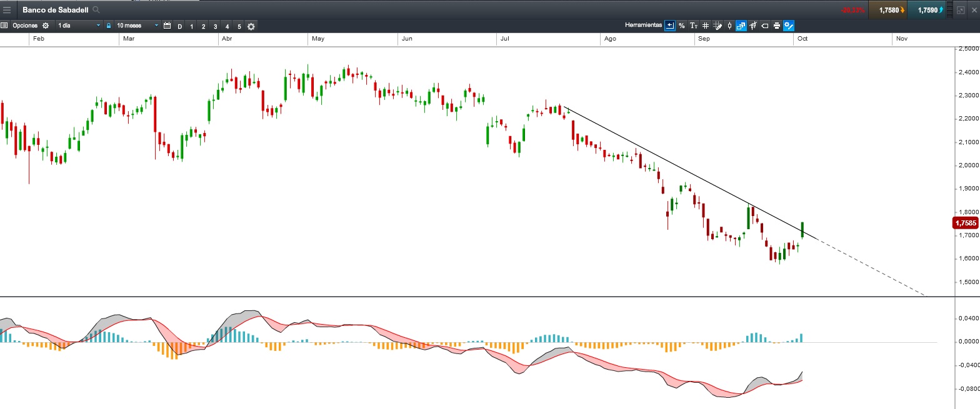The height and width of the screenshot is (409, 980).
Task: Click the 1,7580 sell price button
Action: click(887, 10)
